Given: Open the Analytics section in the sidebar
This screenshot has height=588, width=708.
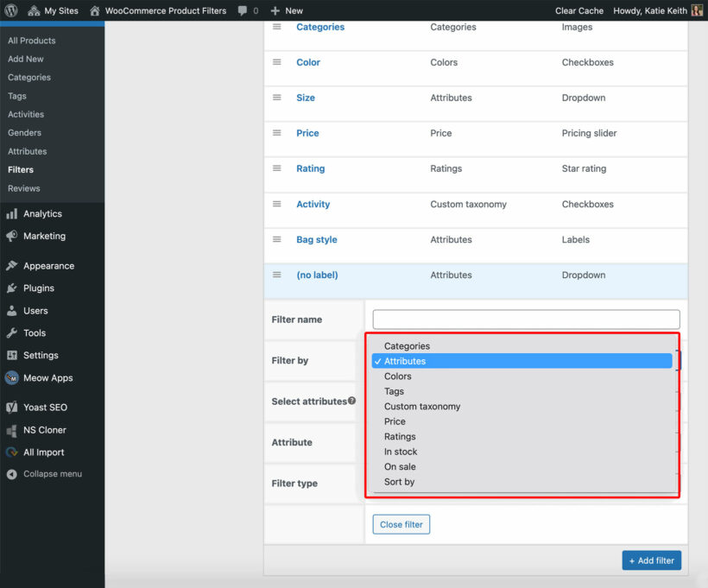Looking at the screenshot, I should [x=41, y=213].
